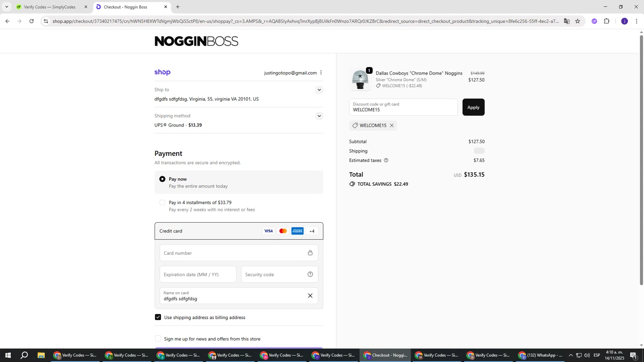Expand the Shipping method section
Screen dimensions: 644x362
point(319,116)
